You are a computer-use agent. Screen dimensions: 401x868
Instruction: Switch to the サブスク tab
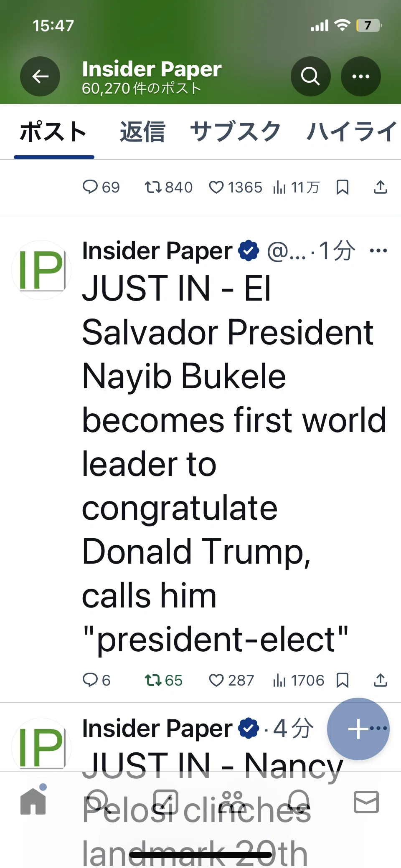pos(235,132)
